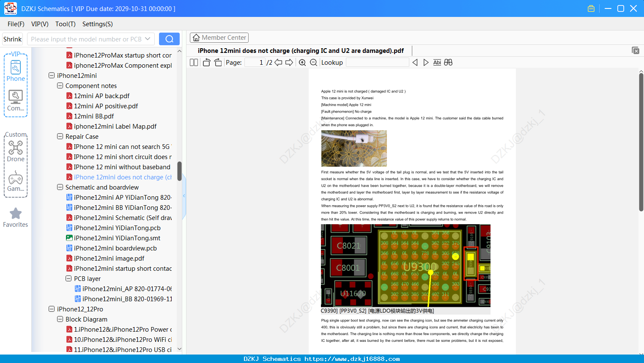The image size is (644, 363).
Task: Click the tree panel scrollbar thumb
Action: 179,171
